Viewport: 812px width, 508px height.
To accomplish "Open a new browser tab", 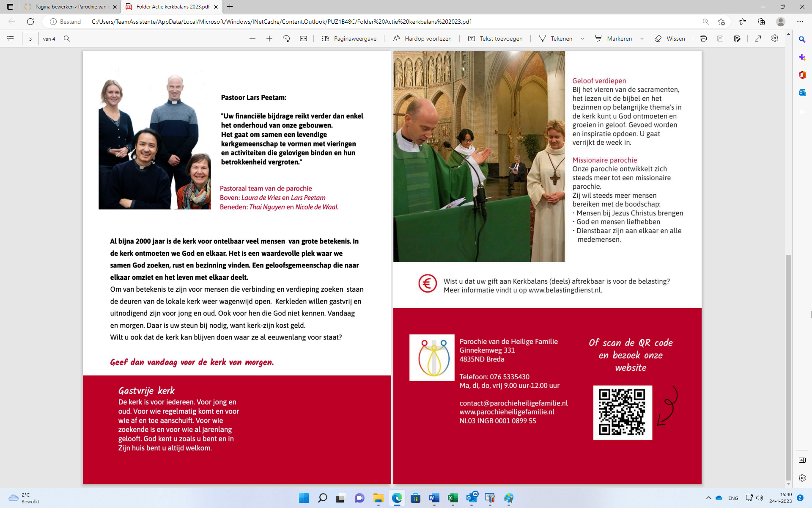I will pyautogui.click(x=230, y=7).
